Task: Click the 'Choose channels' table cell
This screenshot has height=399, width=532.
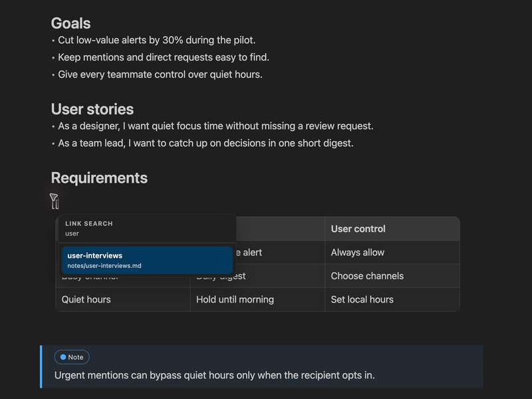Action: pyautogui.click(x=392, y=276)
